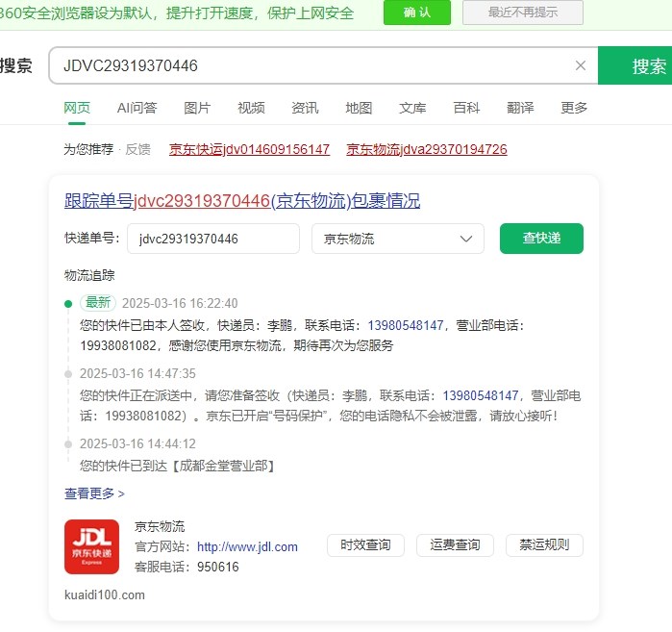Image resolution: width=672 pixels, height=632 pixels.
Task: Click the 快递单号 tracking number input field
Action: click(x=213, y=239)
